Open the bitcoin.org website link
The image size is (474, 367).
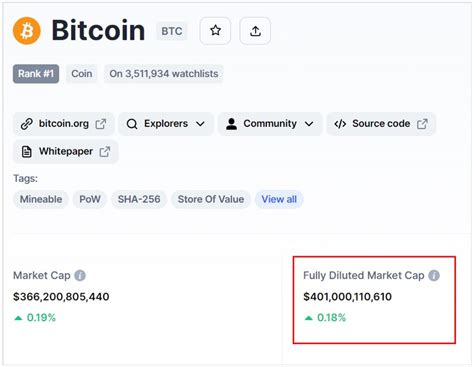64,124
